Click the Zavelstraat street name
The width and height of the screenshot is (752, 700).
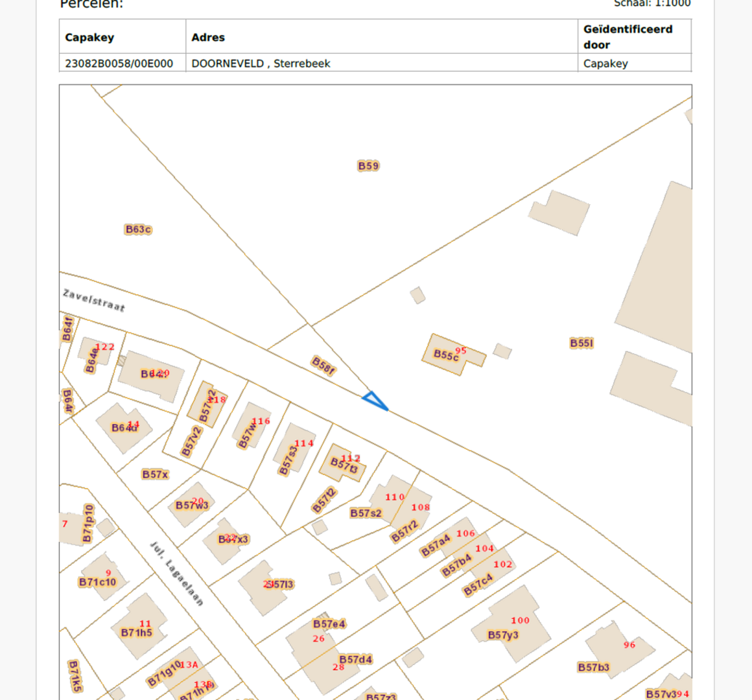(x=93, y=301)
